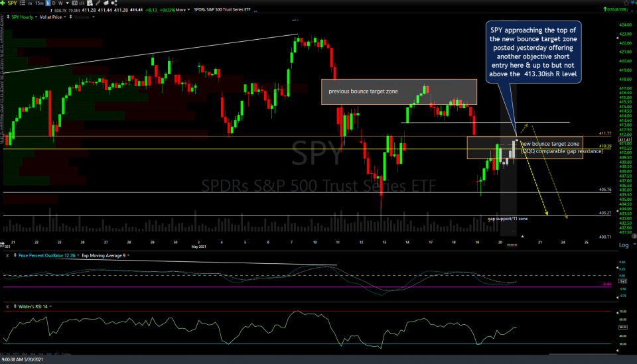This screenshot has width=637, height=364.
Task: Switch to the 15m timeframe
Action: (39, 3)
